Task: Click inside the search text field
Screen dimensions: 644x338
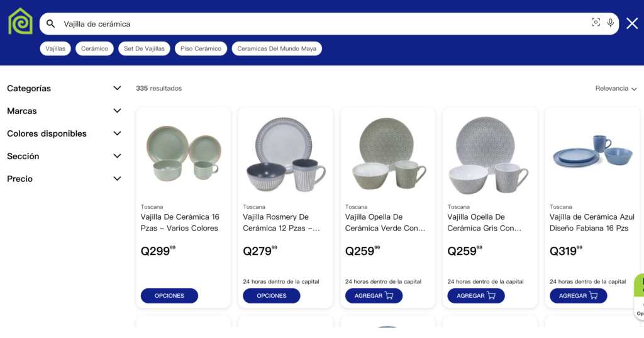Action: point(314,24)
